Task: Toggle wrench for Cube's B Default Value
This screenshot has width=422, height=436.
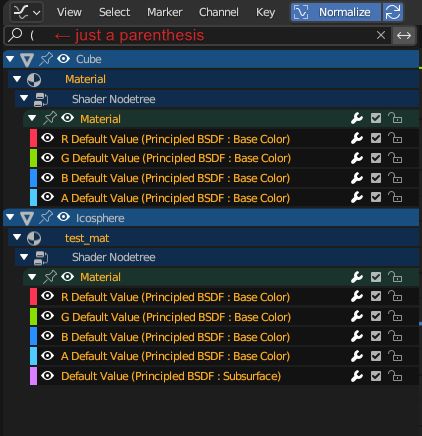Action: pyautogui.click(x=357, y=178)
